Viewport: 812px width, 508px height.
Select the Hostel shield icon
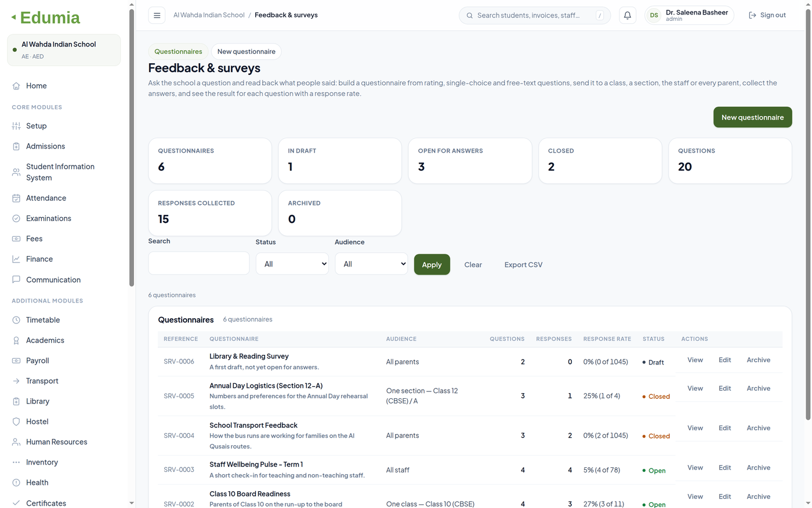click(x=16, y=421)
